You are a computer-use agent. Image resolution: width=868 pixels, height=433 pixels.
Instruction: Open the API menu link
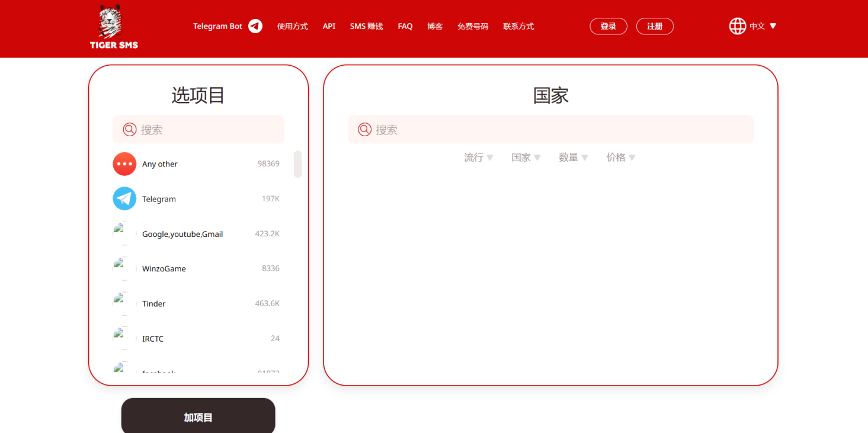click(x=329, y=27)
